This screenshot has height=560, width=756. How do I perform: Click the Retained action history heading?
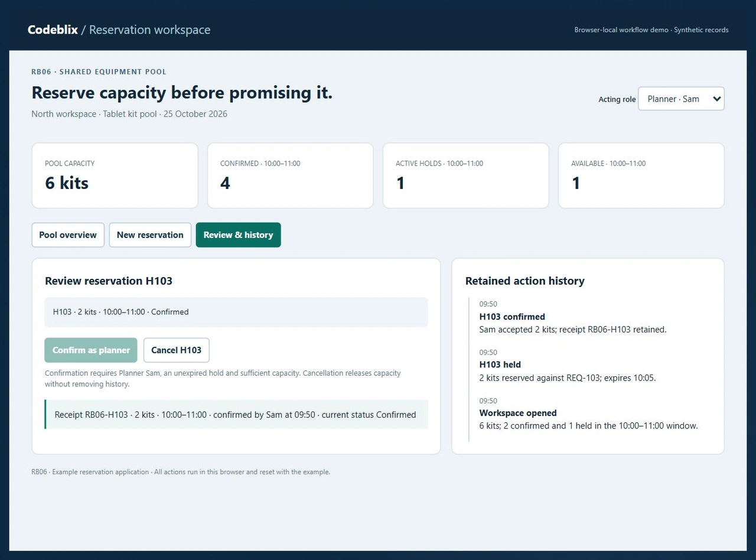(524, 281)
